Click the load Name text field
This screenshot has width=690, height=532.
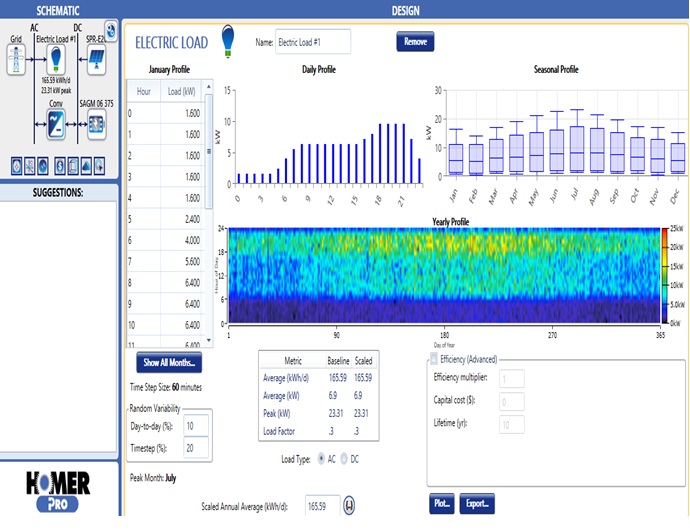click(x=313, y=42)
